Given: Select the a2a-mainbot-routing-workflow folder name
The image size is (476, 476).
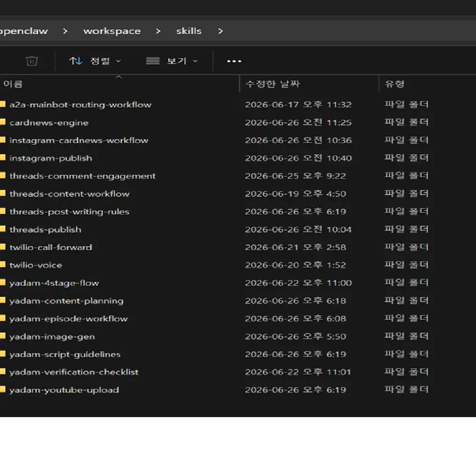Looking at the screenshot, I should coord(80,105).
